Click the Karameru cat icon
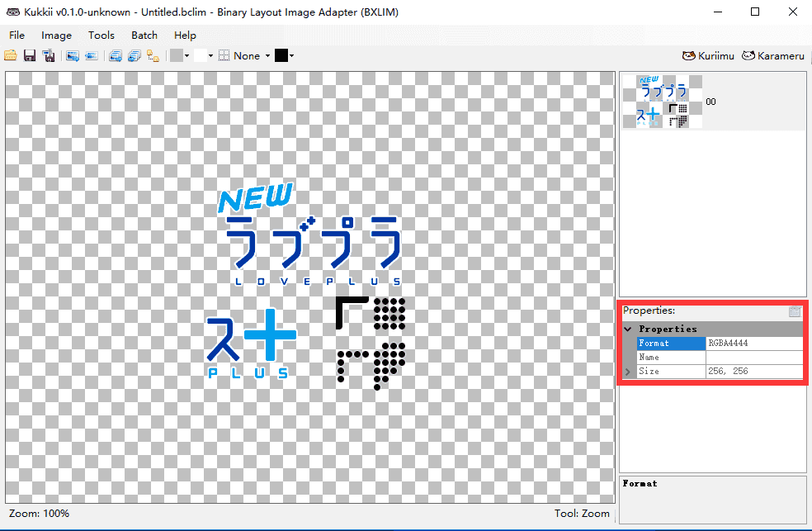The width and height of the screenshot is (812, 531). pyautogui.click(x=748, y=55)
